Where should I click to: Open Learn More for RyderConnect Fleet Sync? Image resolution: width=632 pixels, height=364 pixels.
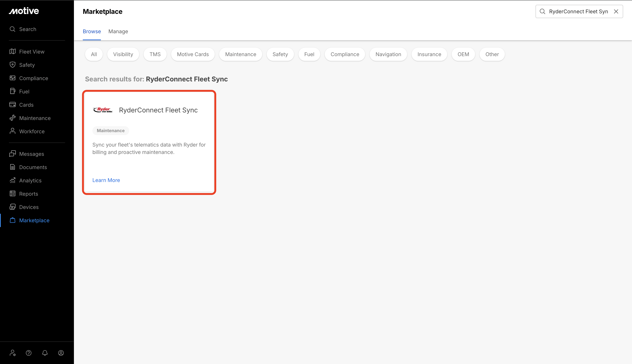pos(106,180)
